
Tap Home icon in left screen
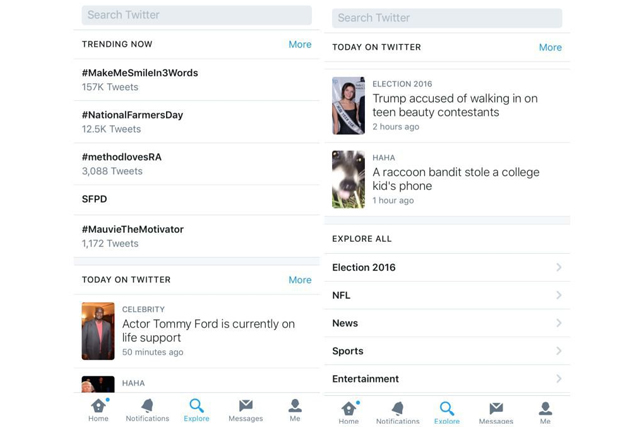tap(98, 406)
